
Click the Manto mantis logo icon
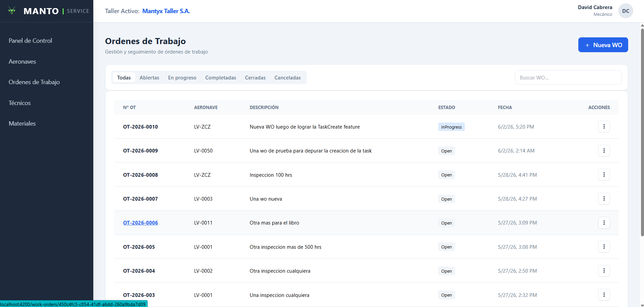pos(12,11)
